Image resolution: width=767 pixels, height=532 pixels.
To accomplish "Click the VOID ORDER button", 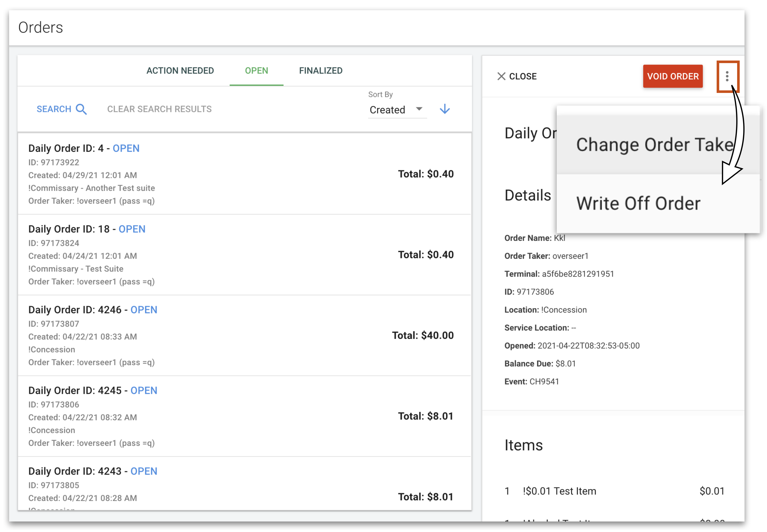I will click(673, 76).
